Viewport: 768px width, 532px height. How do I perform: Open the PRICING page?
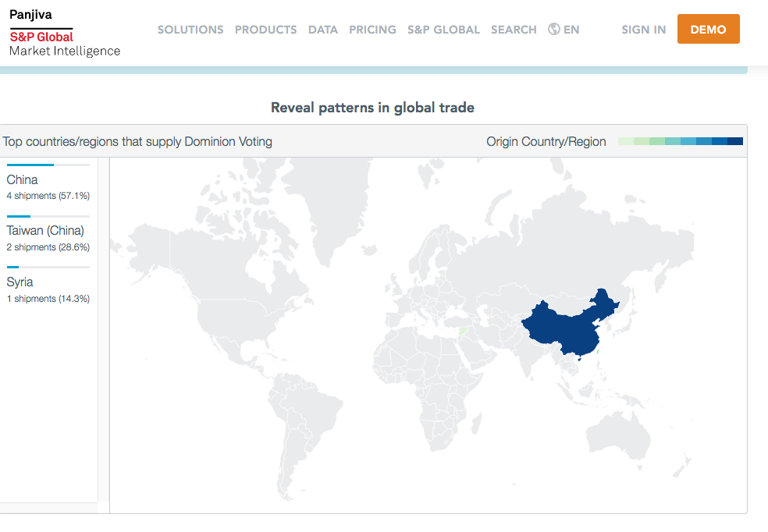pyautogui.click(x=373, y=30)
